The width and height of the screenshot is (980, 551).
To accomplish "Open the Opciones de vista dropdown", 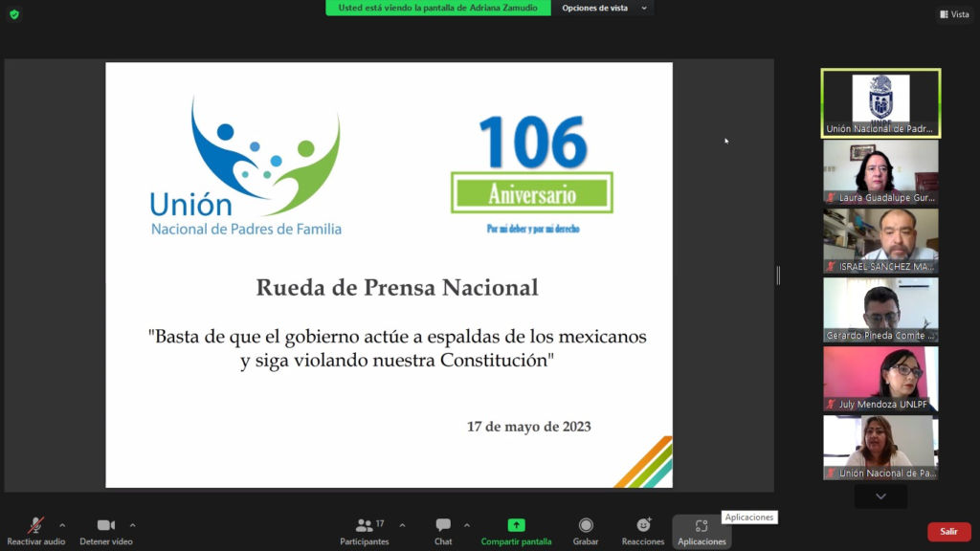I will pyautogui.click(x=603, y=8).
